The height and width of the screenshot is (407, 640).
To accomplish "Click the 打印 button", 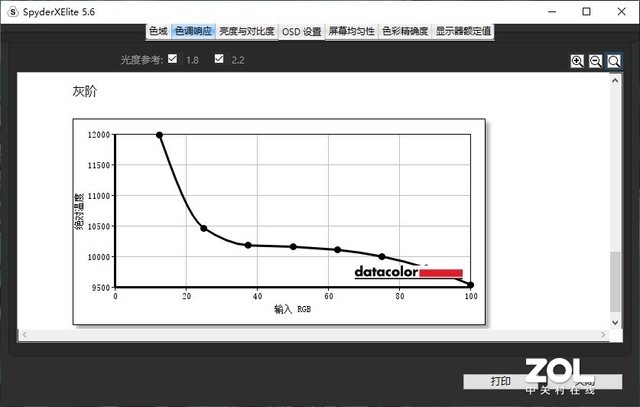I will 500,382.
